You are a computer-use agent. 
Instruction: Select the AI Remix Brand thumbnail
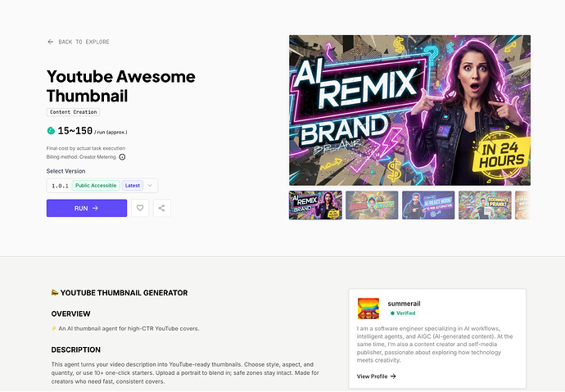(x=315, y=205)
